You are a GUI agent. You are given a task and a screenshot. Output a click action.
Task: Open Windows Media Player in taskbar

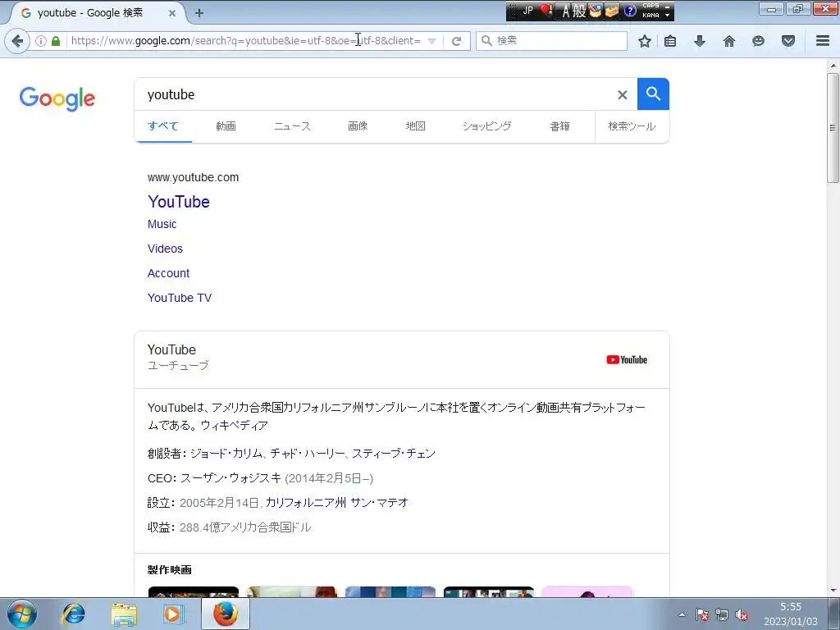click(x=173, y=614)
